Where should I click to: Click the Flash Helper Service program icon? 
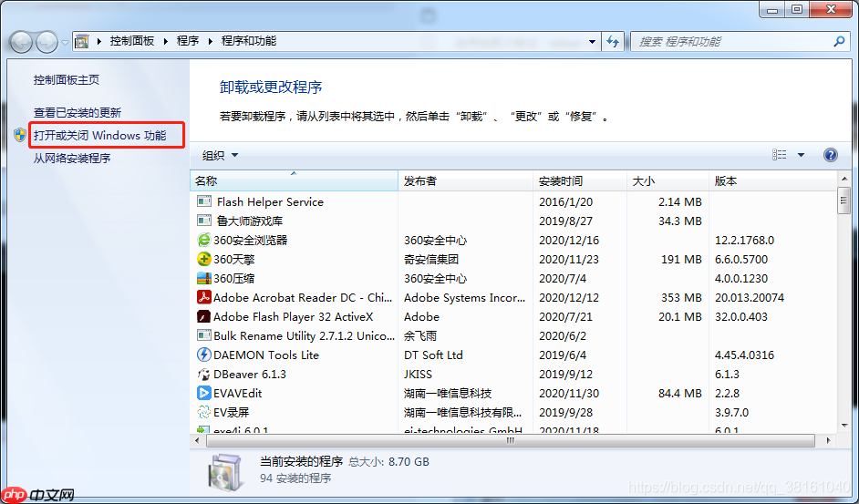(203, 201)
